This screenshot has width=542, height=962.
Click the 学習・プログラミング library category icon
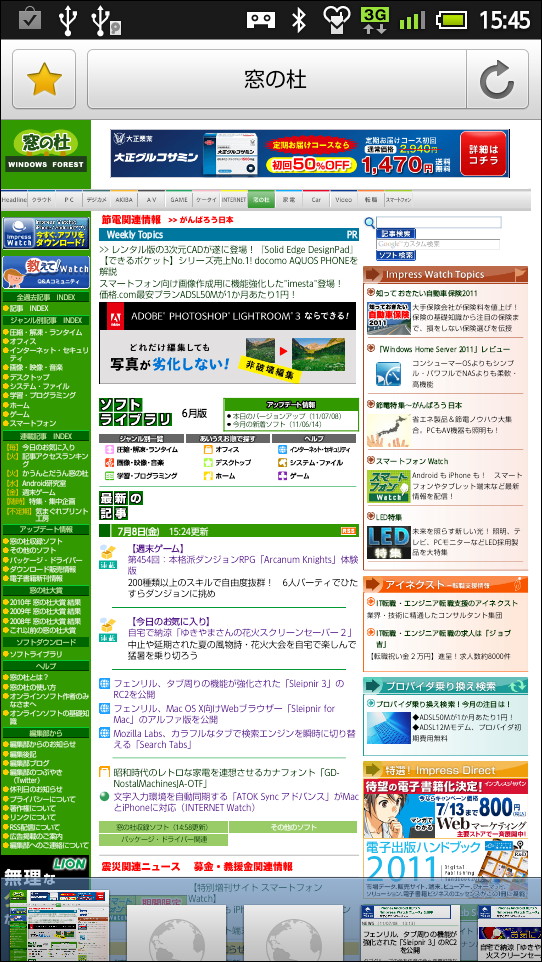click(110, 475)
